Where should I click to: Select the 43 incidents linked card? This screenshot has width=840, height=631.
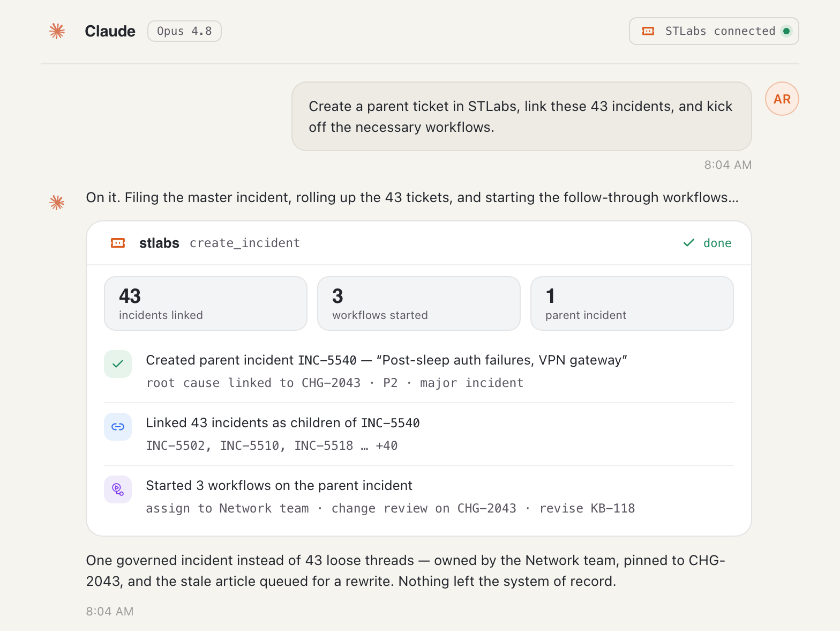tap(206, 303)
